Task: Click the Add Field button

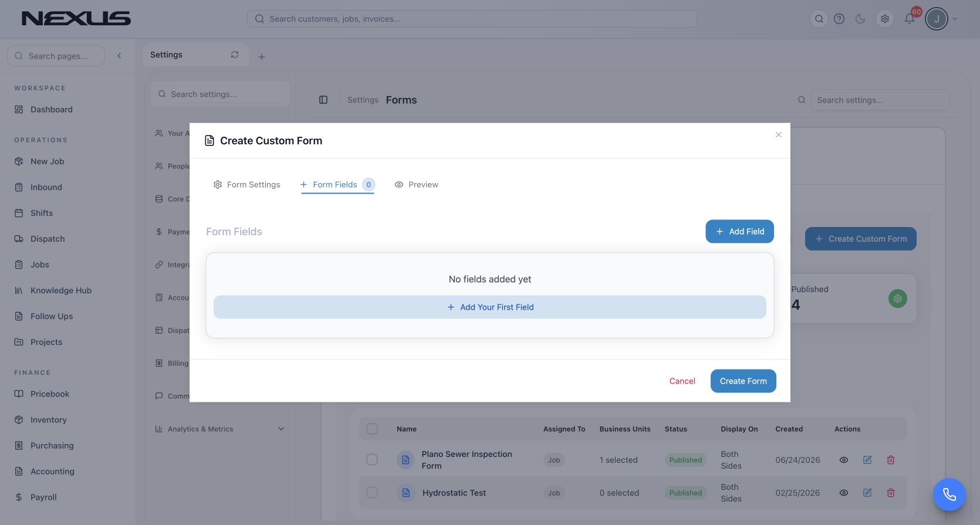Action: click(740, 232)
